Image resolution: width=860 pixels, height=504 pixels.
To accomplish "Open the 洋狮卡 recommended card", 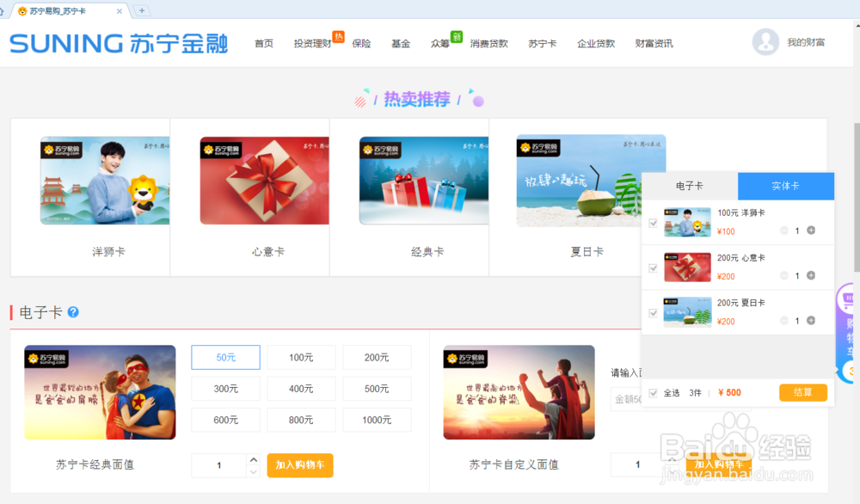I will pyautogui.click(x=105, y=181).
